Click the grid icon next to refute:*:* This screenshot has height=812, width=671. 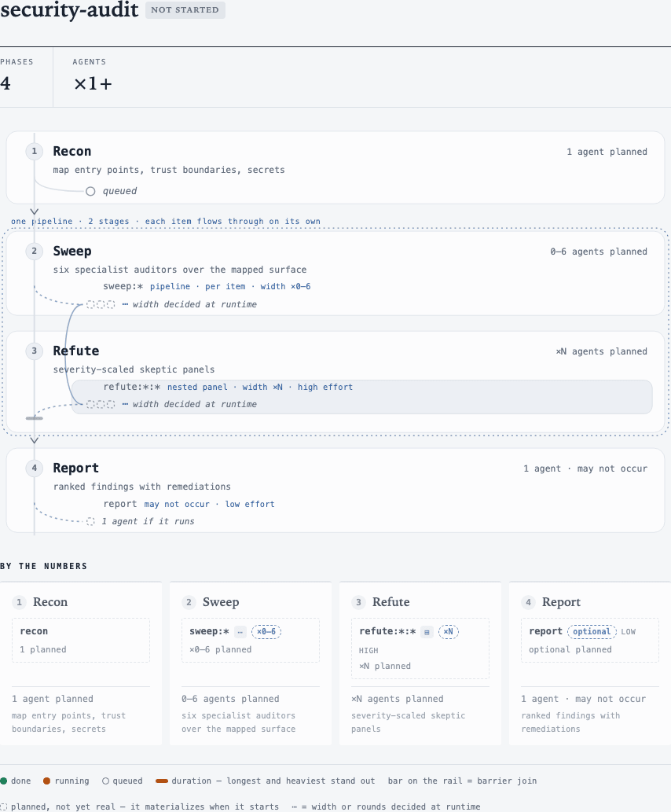(x=427, y=632)
